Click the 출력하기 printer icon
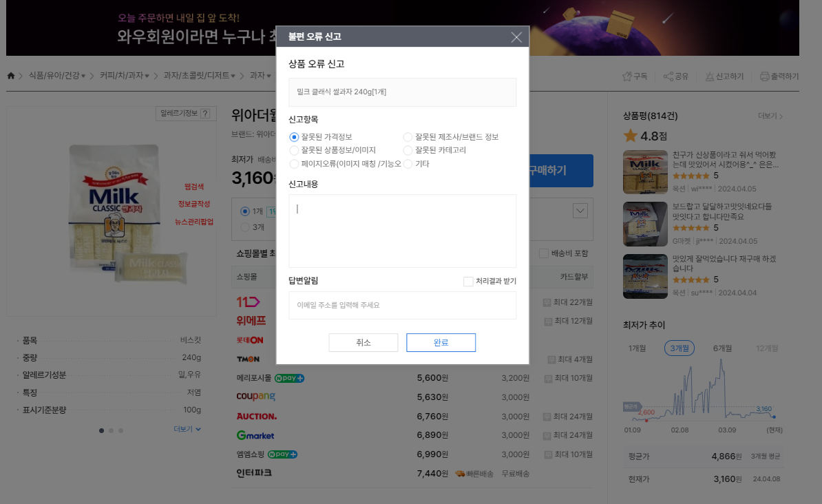Viewport: 822px width, 504px height. [764, 76]
